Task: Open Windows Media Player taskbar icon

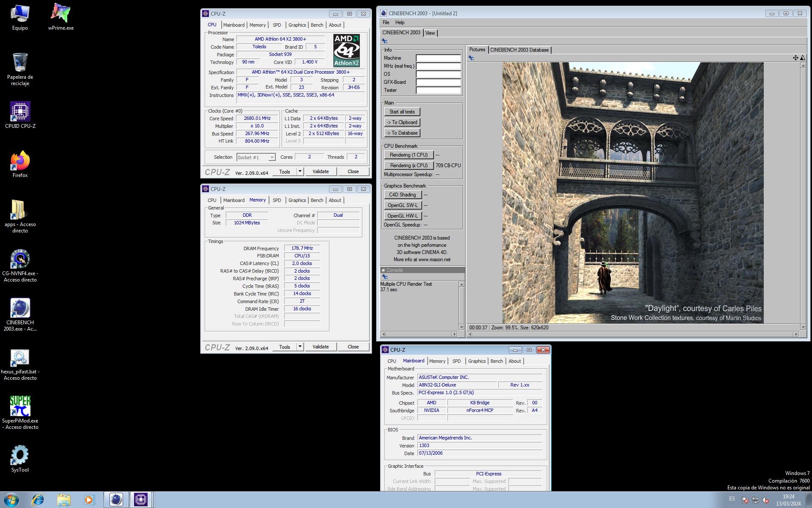Action: (89, 500)
